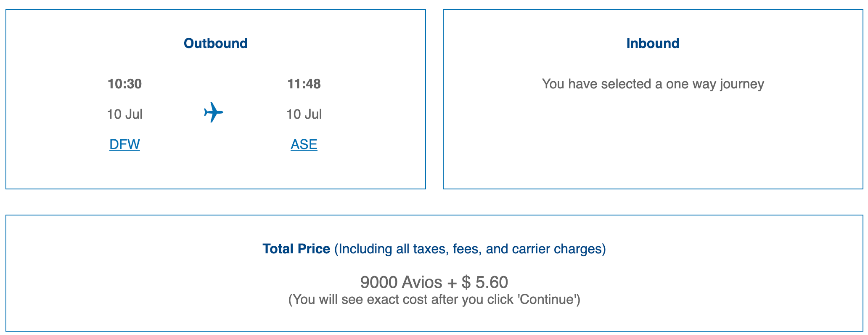The width and height of the screenshot is (868, 335).
Task: Select the 10:30 departure time
Action: click(124, 84)
